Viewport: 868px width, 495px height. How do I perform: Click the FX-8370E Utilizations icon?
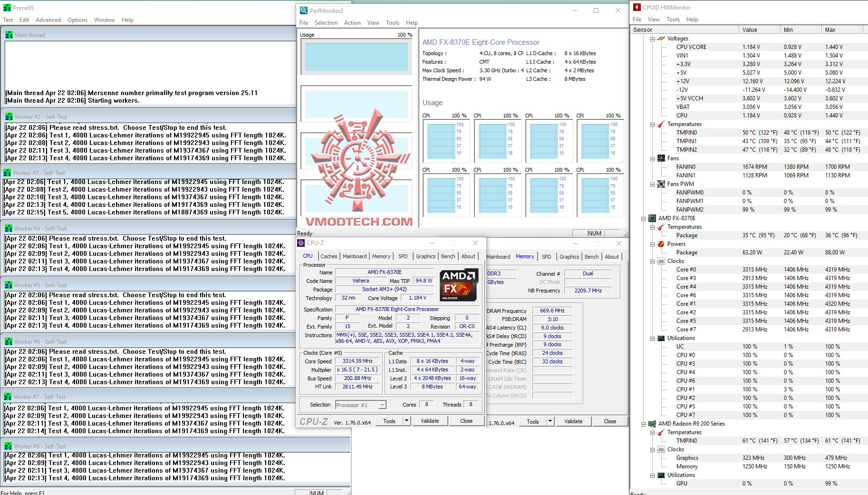(661, 338)
